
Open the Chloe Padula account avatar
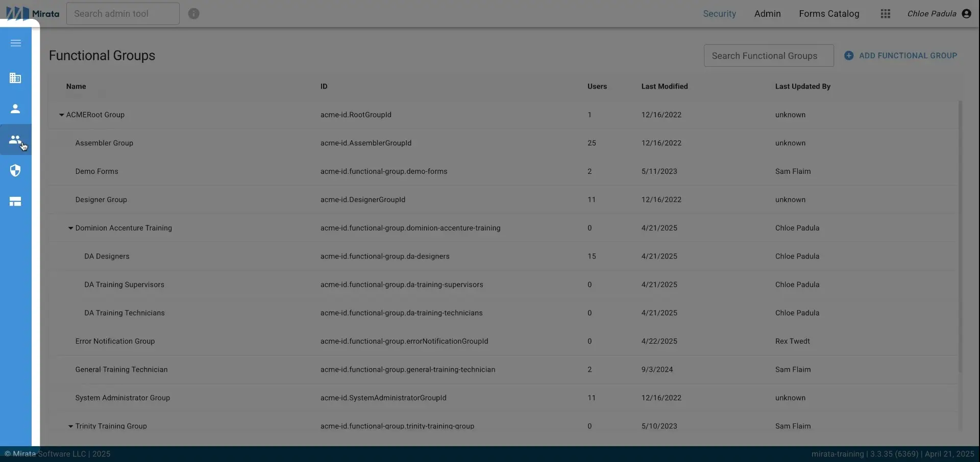[x=967, y=13]
